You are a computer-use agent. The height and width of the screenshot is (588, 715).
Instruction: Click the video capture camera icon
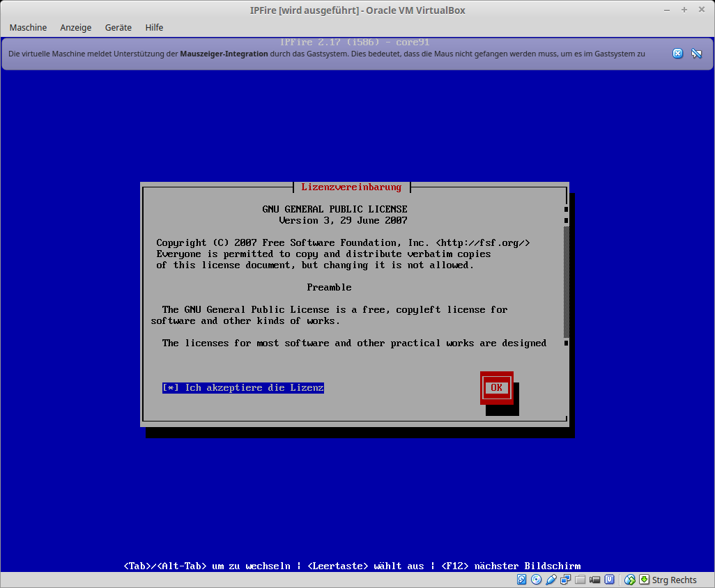(594, 580)
